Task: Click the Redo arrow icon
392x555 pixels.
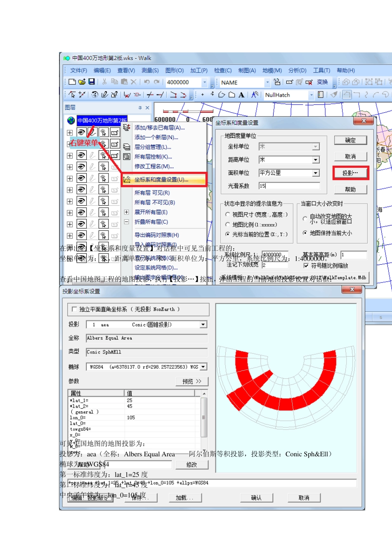Action: point(156,82)
